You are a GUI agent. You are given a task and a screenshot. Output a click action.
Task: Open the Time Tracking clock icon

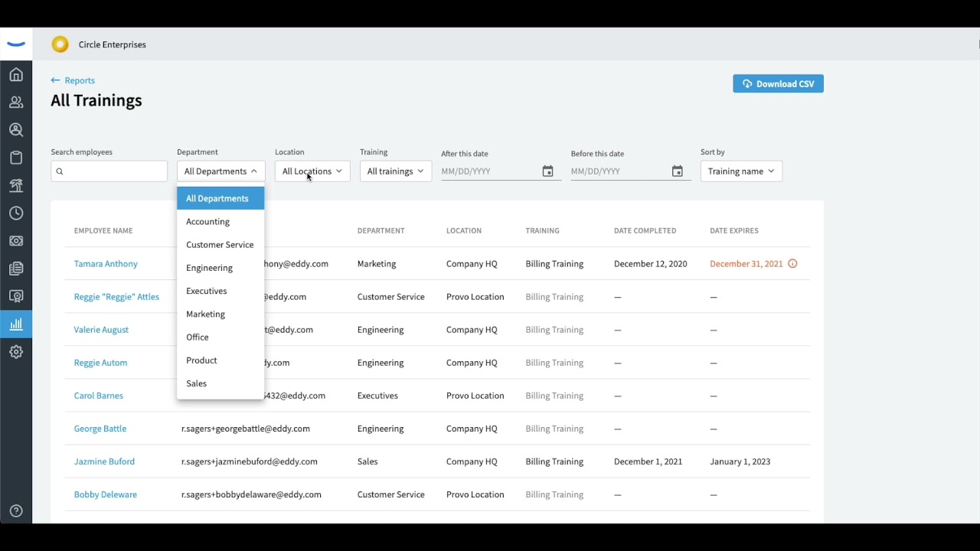coord(16,213)
